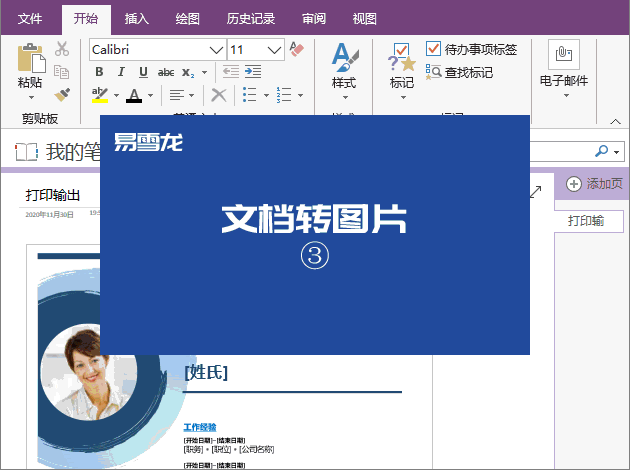Open numbering style dropdown arrow

[x=300, y=96]
